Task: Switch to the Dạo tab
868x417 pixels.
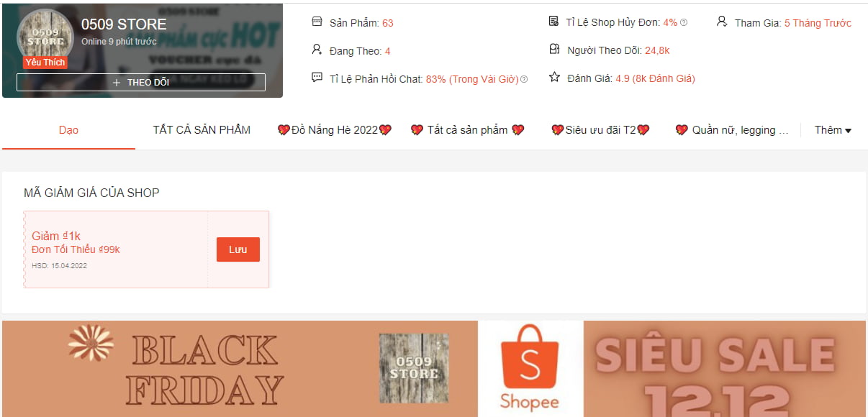Action: click(x=68, y=130)
